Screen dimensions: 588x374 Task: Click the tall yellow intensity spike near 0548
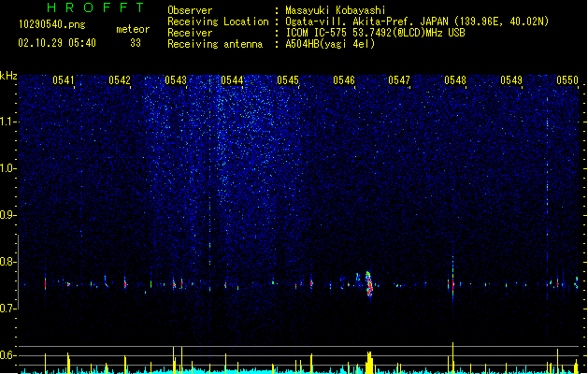[453, 357]
